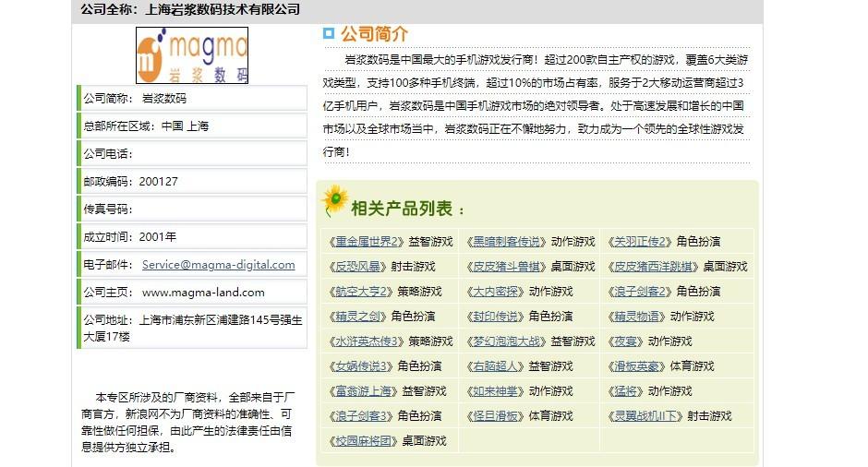Open the 大内密探 game link
Viewport: 868px width, 467px height.
[x=496, y=291]
